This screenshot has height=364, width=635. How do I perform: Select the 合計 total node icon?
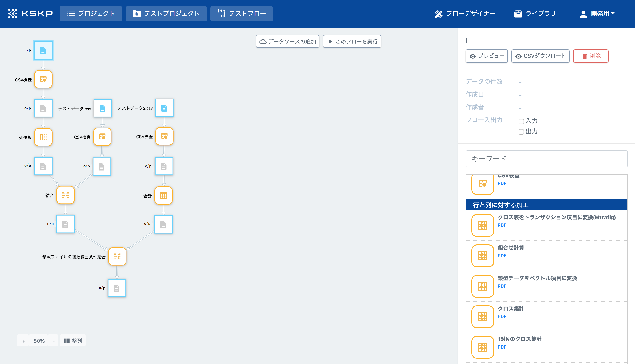(163, 195)
